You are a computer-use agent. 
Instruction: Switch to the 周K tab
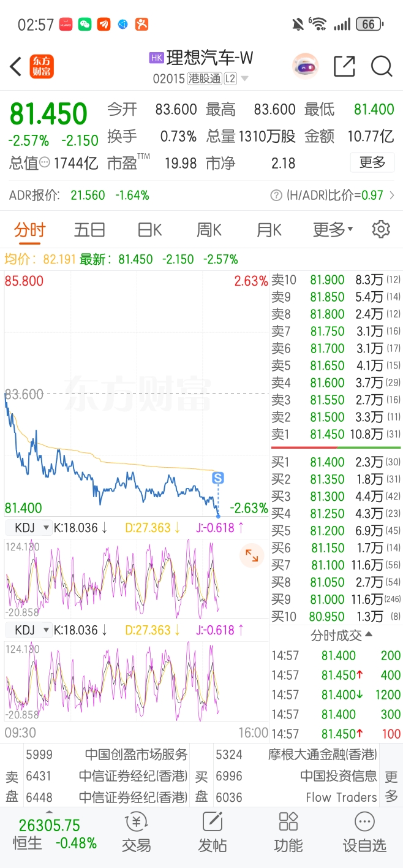(209, 230)
